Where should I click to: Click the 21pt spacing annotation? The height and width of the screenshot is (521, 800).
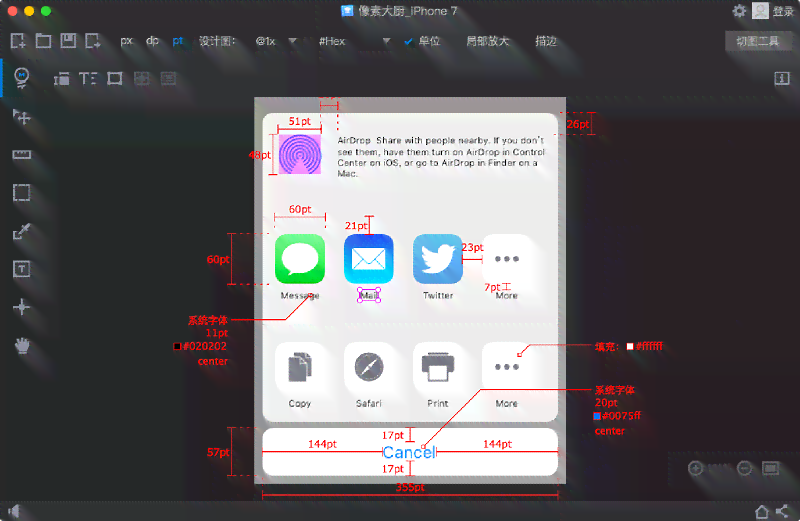click(x=356, y=226)
